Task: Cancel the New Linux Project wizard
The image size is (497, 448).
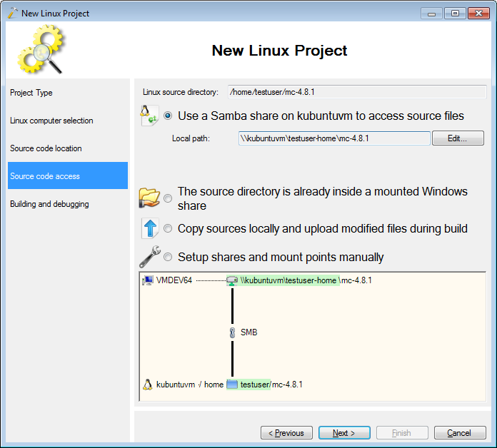Action: click(x=460, y=433)
